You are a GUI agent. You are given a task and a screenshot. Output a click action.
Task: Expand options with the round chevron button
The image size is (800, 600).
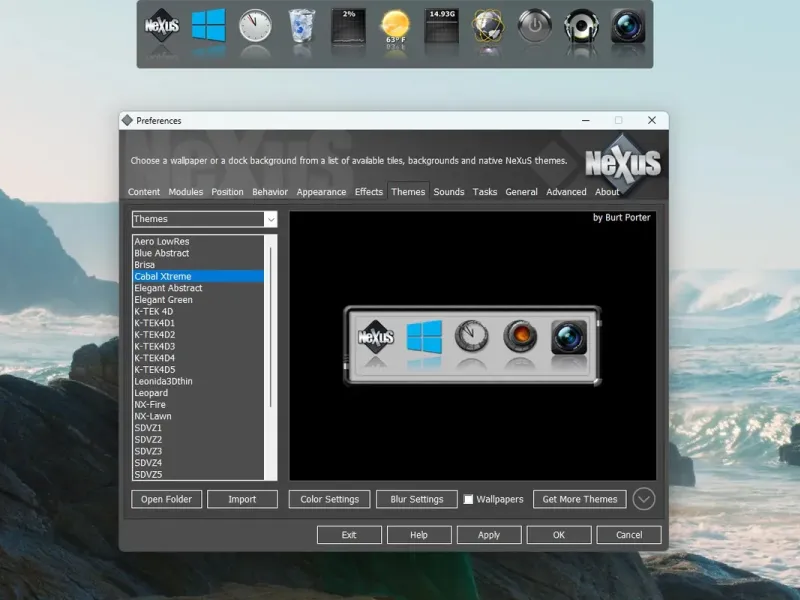tap(644, 499)
